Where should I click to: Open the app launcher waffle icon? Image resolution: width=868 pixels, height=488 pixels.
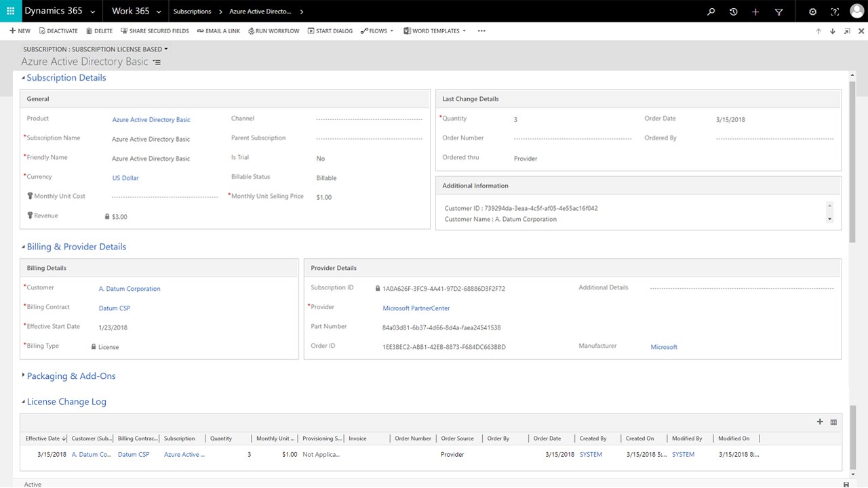click(10, 11)
